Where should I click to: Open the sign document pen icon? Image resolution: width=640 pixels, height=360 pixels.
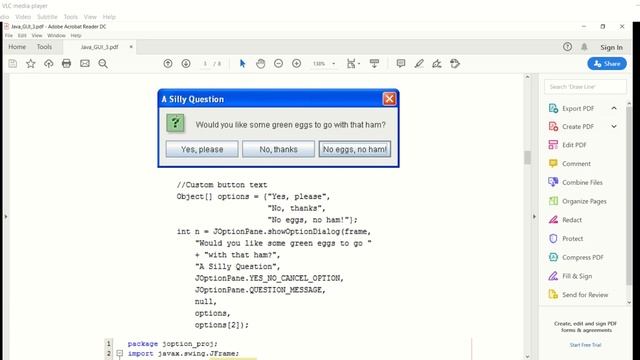coord(437,64)
